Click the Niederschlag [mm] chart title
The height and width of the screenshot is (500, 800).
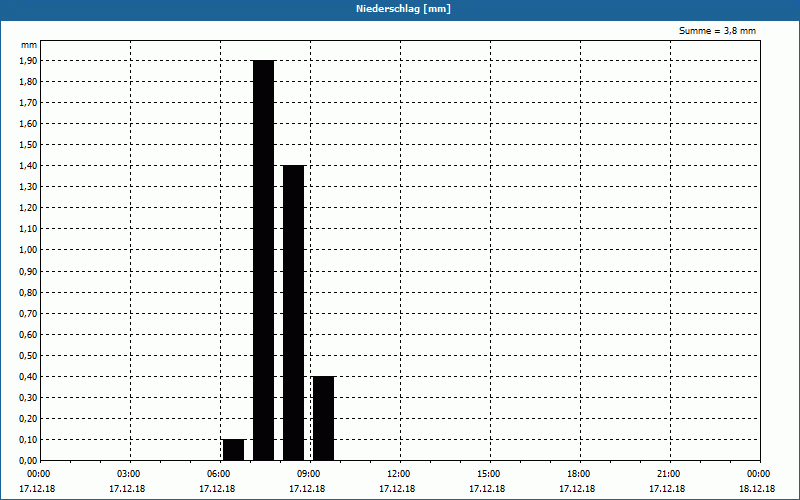403,9
